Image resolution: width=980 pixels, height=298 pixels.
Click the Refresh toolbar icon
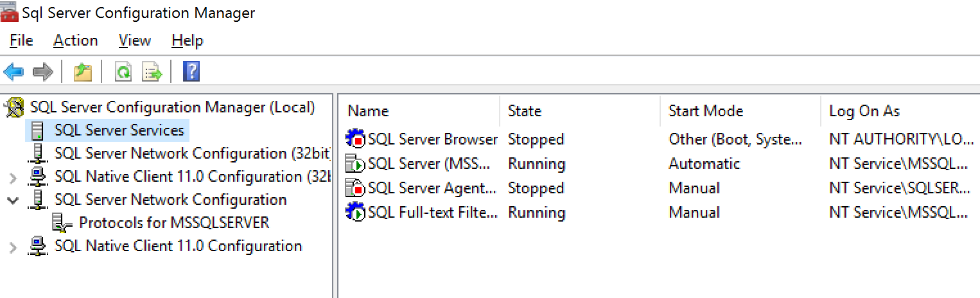tap(123, 71)
